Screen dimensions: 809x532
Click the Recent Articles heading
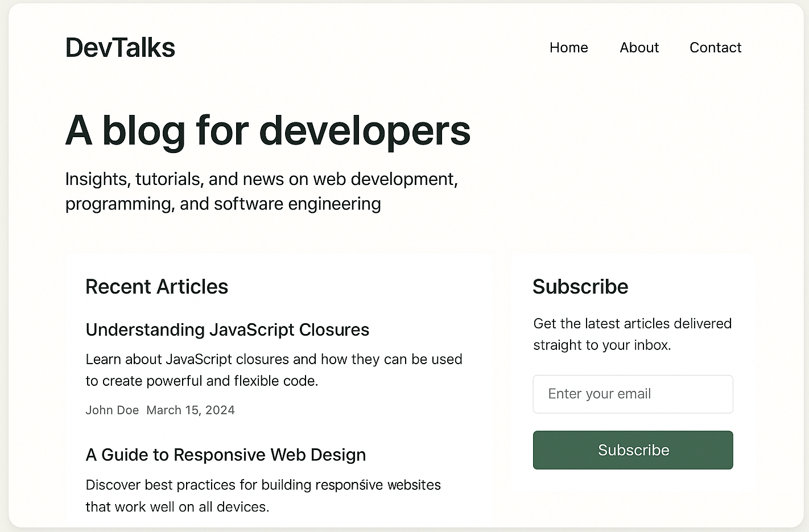(x=156, y=287)
